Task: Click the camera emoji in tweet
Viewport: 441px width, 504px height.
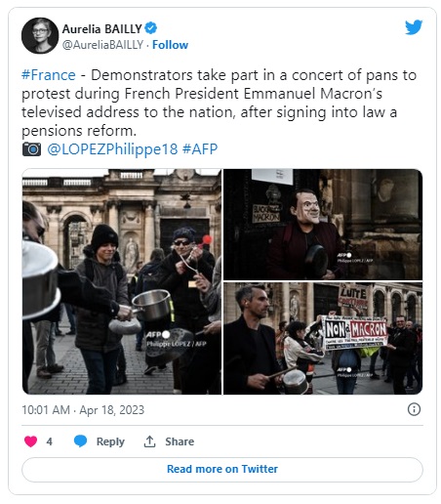Action: (x=31, y=149)
